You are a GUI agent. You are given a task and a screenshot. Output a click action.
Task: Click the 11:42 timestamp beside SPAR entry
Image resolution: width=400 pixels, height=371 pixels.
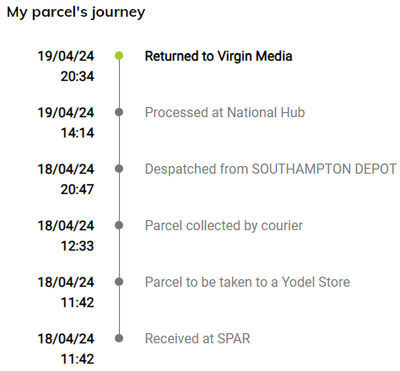tap(77, 359)
